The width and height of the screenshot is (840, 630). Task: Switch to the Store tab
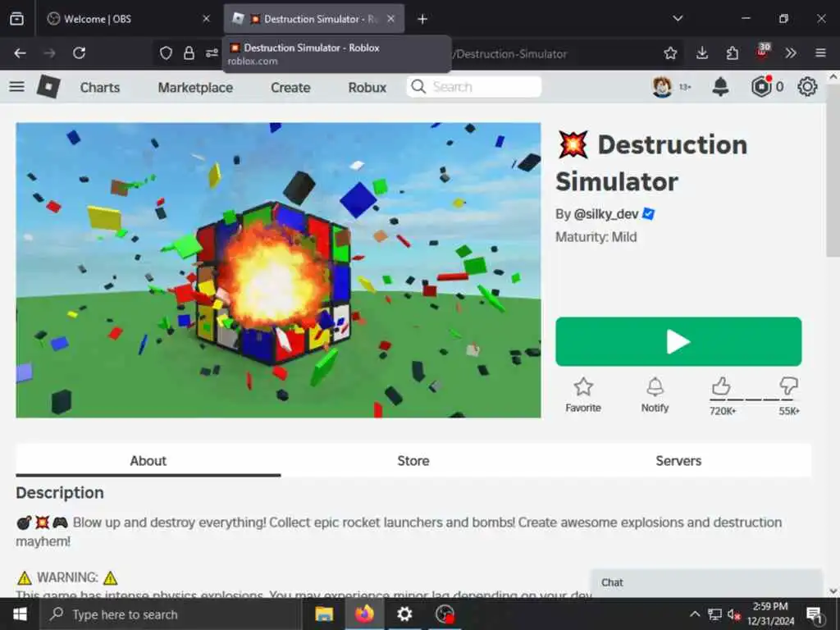[x=413, y=460]
